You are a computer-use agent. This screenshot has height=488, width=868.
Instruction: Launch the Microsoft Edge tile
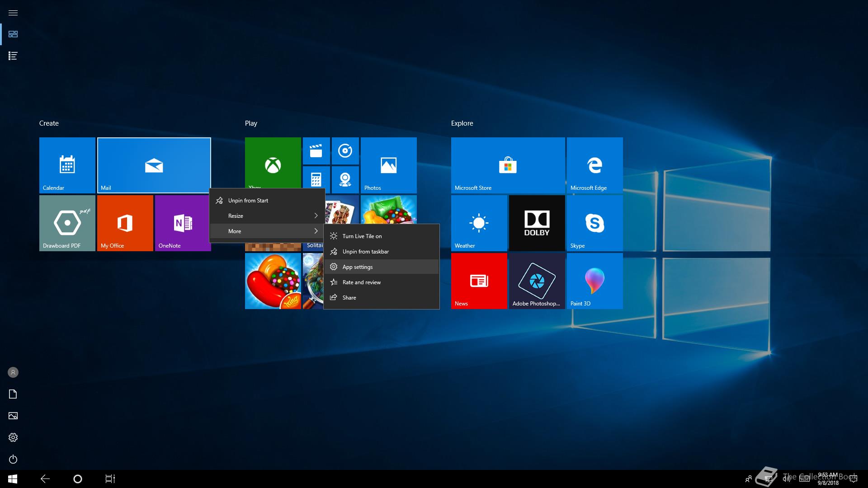point(594,165)
